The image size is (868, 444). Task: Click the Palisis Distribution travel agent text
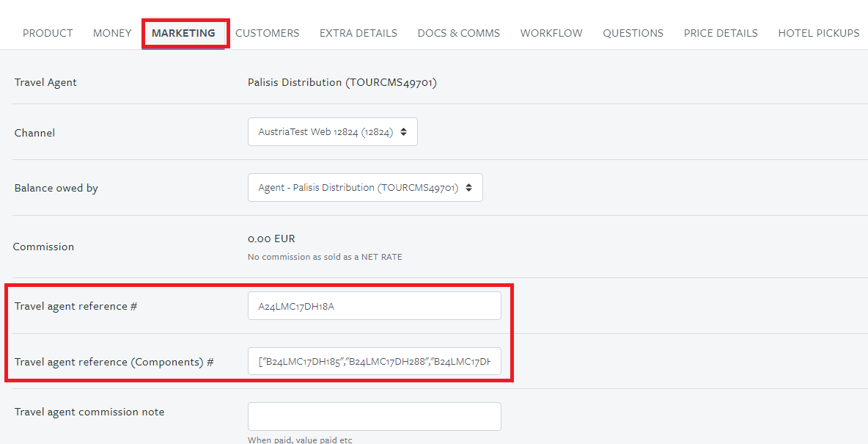(342, 83)
